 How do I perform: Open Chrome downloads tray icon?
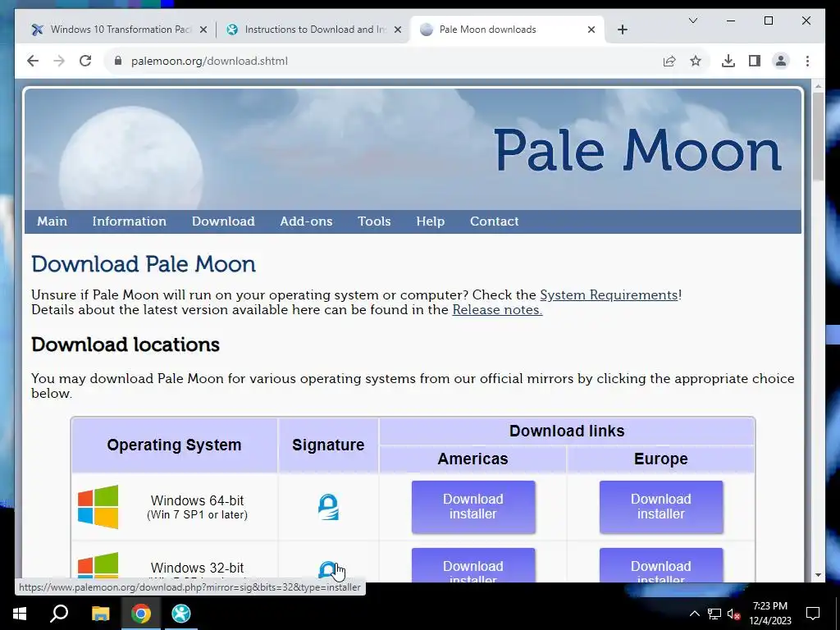pyautogui.click(x=728, y=61)
